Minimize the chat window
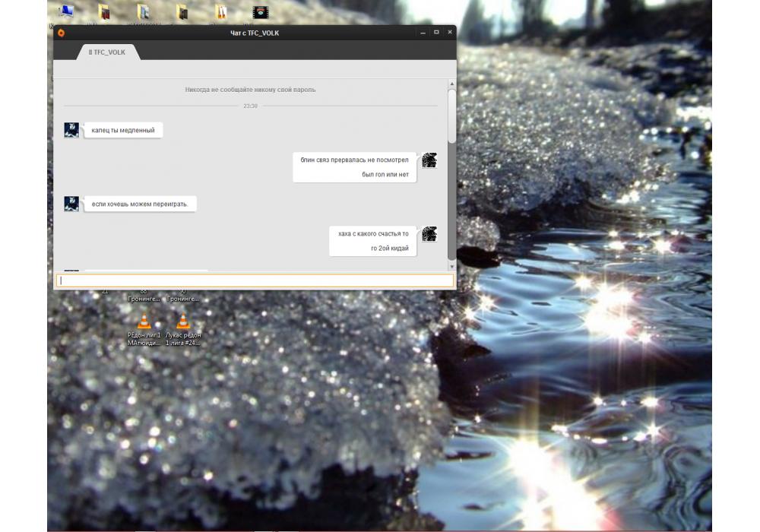 423,32
